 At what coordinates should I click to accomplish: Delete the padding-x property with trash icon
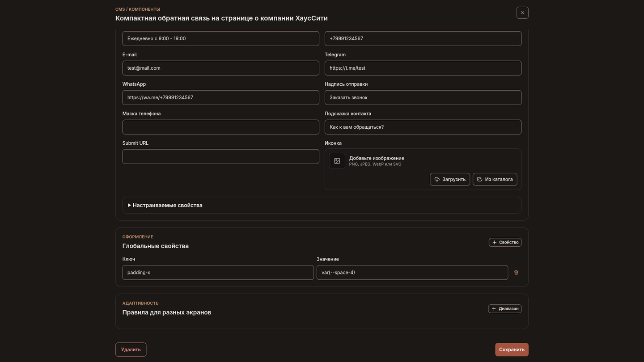point(516,273)
